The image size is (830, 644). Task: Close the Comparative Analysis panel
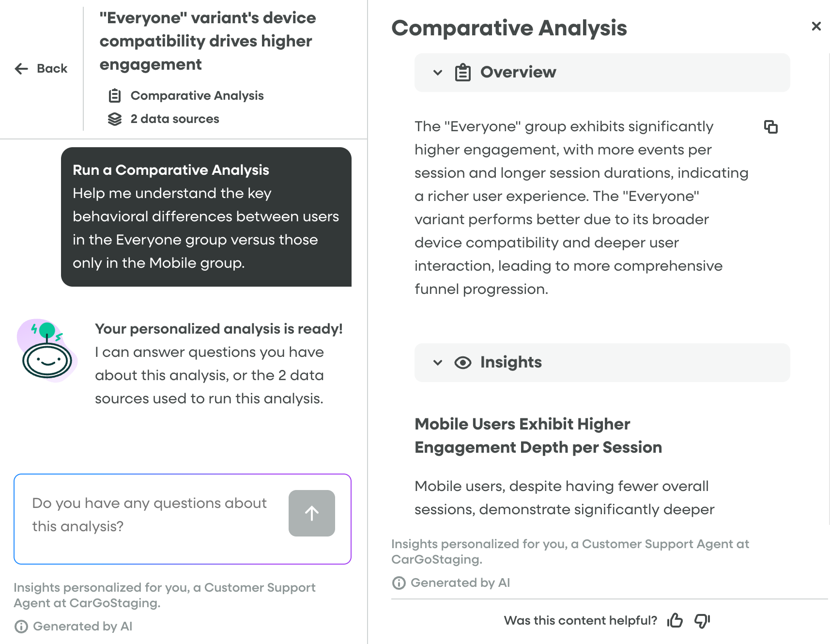[816, 26]
